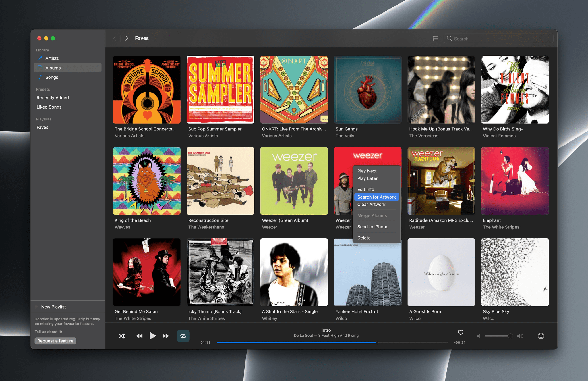Click 'Liked Songs' preset item

[x=49, y=106]
